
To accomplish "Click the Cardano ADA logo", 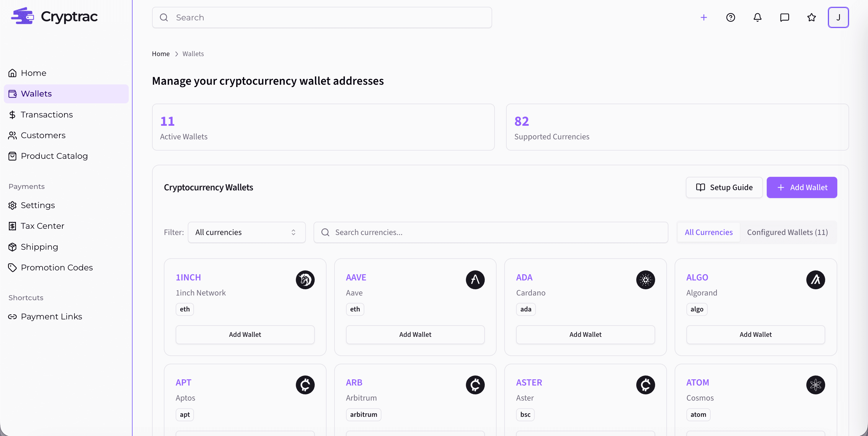I will pos(645,280).
